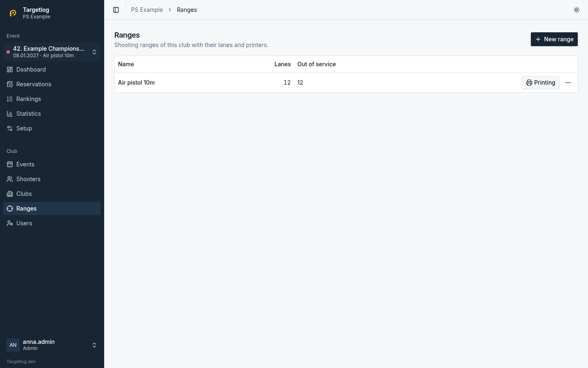The width and height of the screenshot is (588, 368).
Task: Go to Dashboard in sidebar
Action: coord(52,70)
